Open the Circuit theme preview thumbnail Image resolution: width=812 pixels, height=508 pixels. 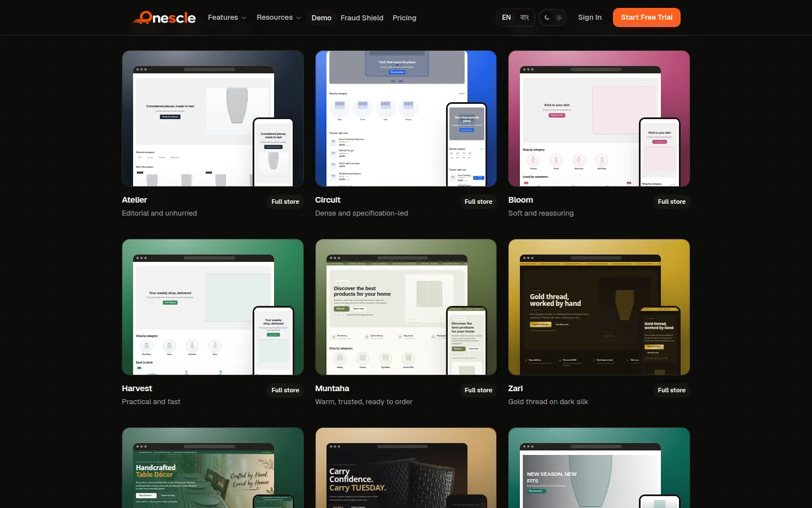coord(406,119)
